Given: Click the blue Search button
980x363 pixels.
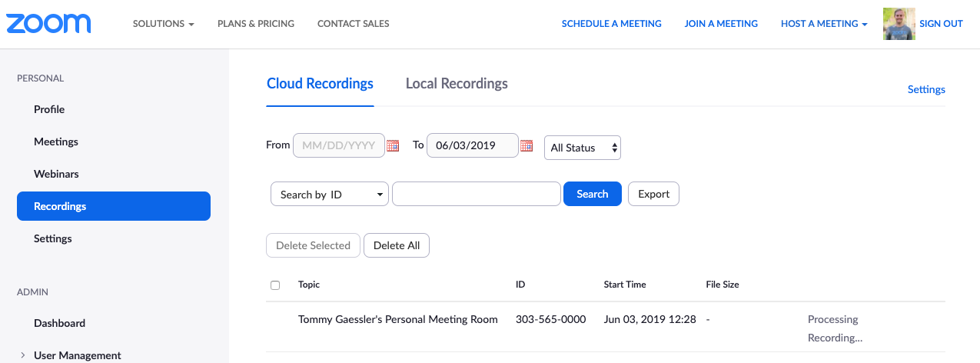Looking at the screenshot, I should tap(593, 194).
